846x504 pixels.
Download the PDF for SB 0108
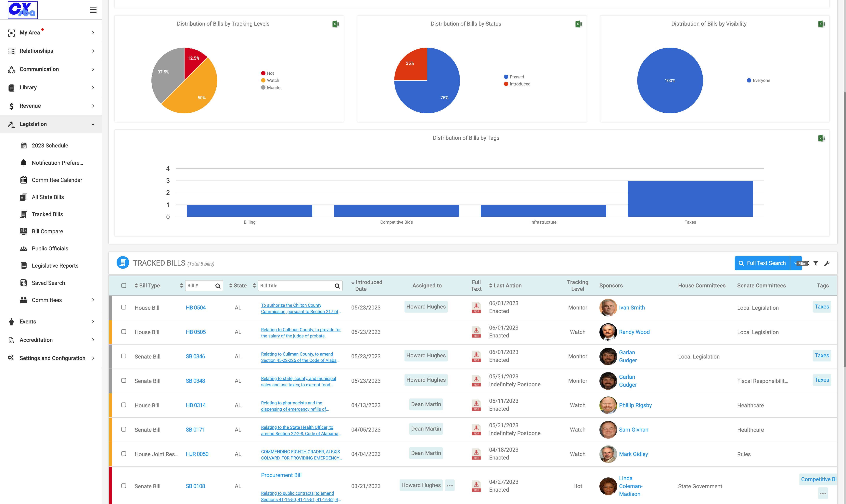coord(476,486)
